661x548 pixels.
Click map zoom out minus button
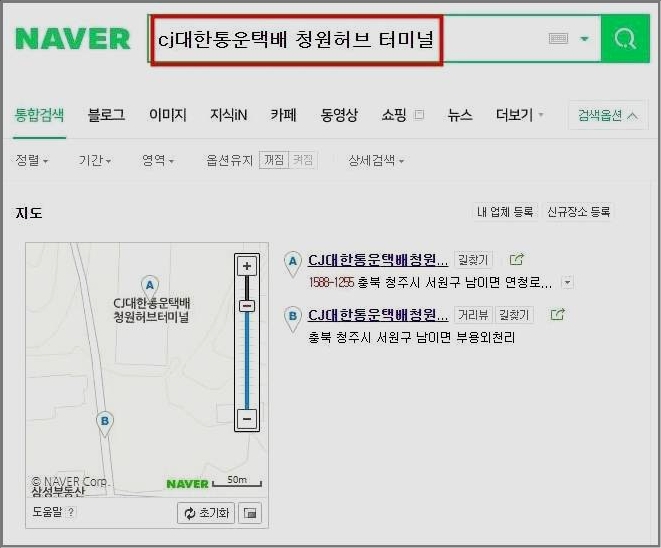pos(247,419)
